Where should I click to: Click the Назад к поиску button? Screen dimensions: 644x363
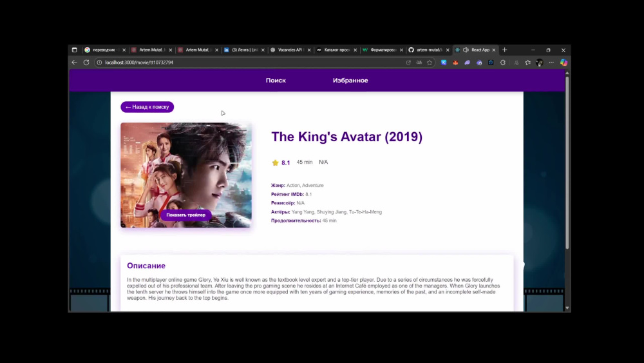(x=147, y=107)
